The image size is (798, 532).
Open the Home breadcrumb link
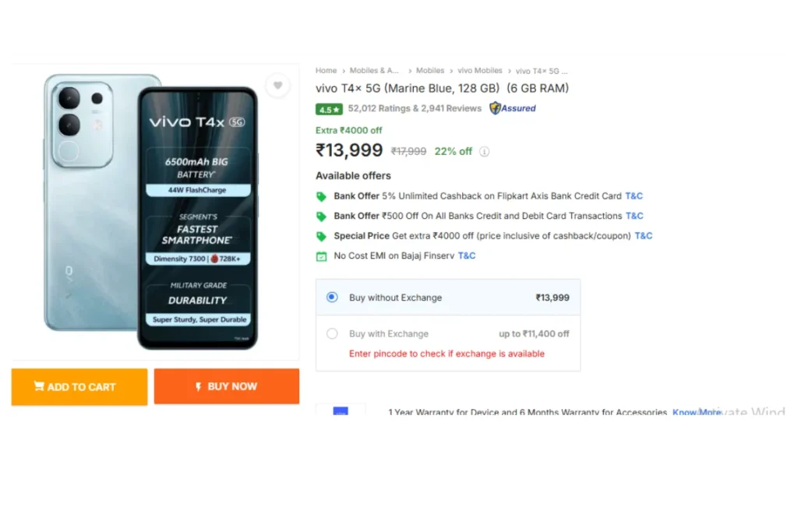tap(326, 71)
